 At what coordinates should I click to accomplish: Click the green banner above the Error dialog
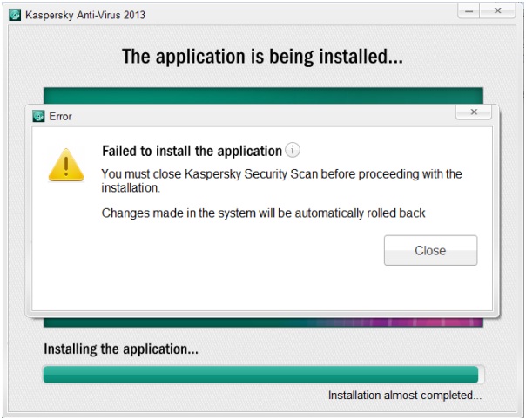coord(261,94)
